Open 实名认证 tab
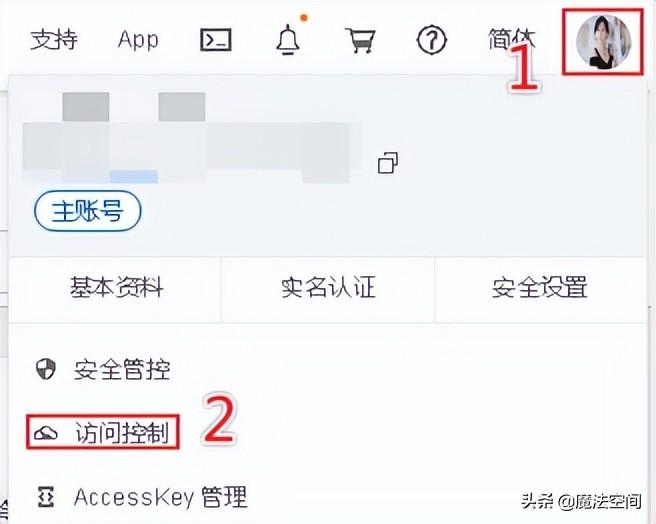Viewport: 656px width, 524px height. (328, 288)
